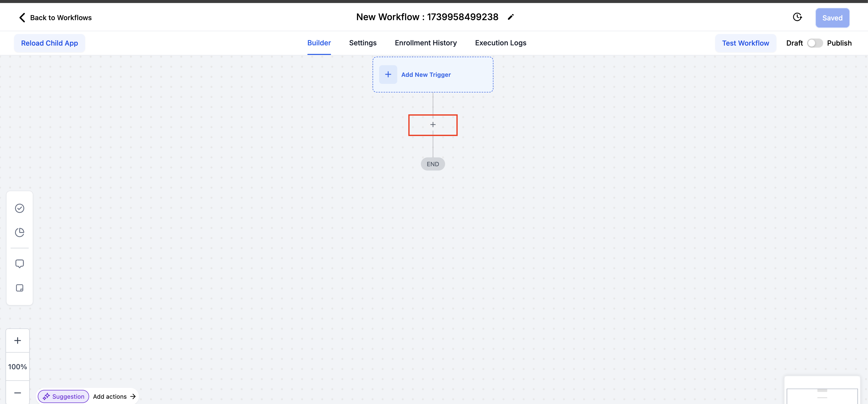This screenshot has height=404, width=868.
Task: Open the Enrollment History tab
Action: 426,43
